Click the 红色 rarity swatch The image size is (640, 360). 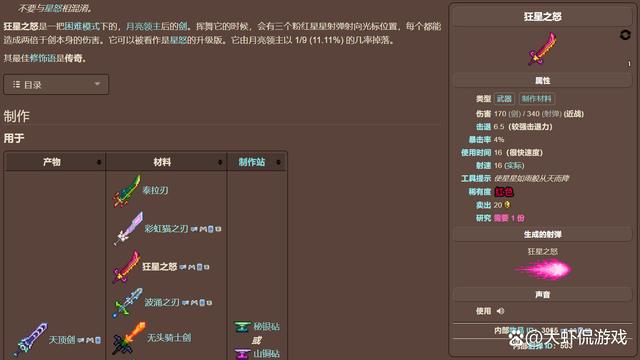[504, 192]
